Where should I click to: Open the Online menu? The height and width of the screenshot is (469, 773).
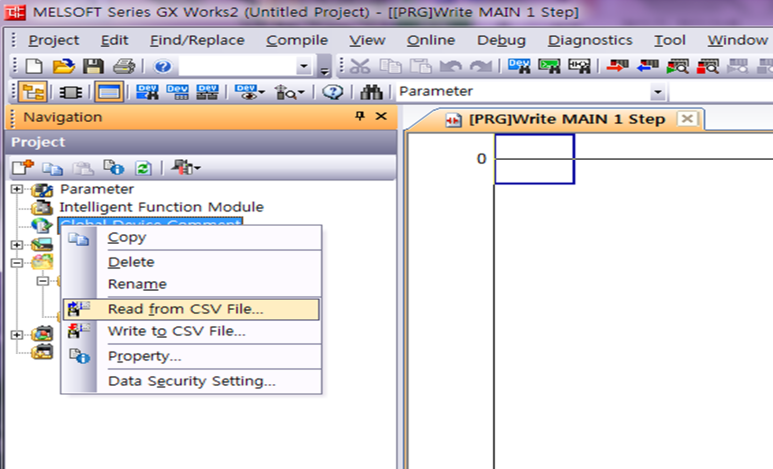click(431, 40)
